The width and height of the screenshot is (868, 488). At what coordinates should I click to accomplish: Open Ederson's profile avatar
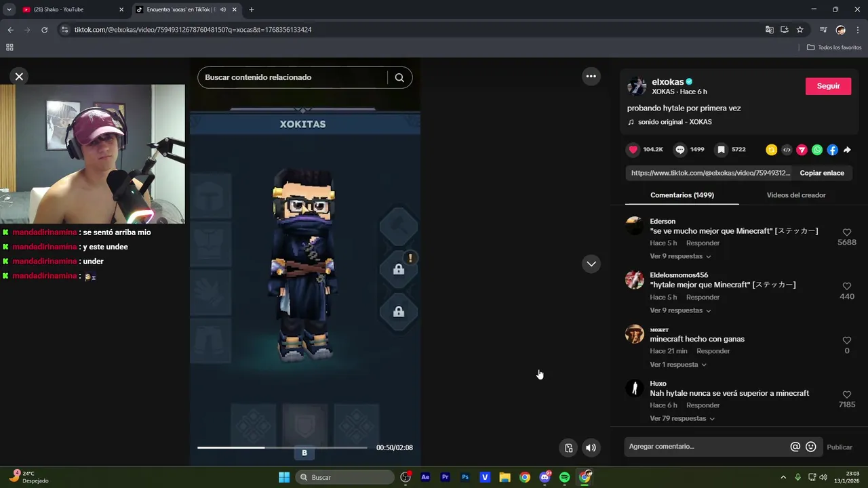pos(635,226)
